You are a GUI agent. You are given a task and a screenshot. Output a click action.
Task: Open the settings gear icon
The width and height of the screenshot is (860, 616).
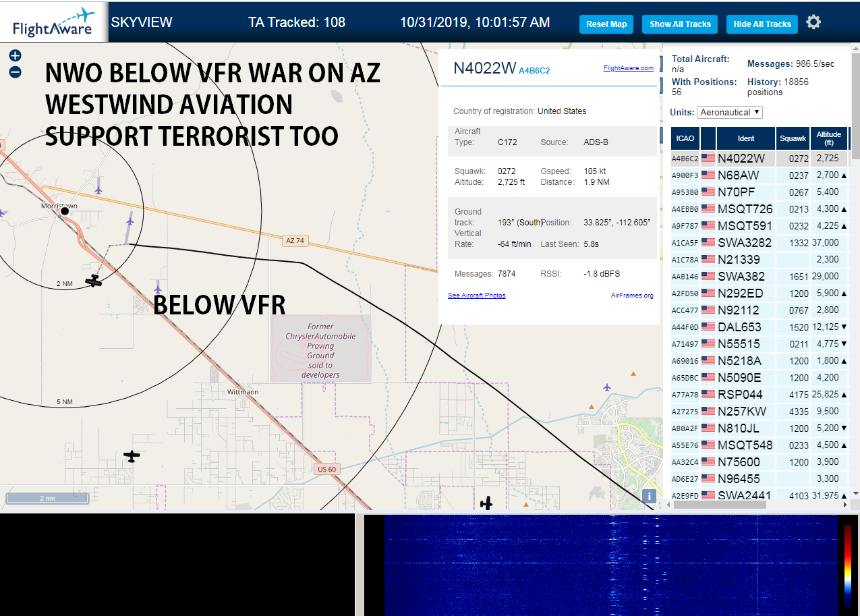813,22
